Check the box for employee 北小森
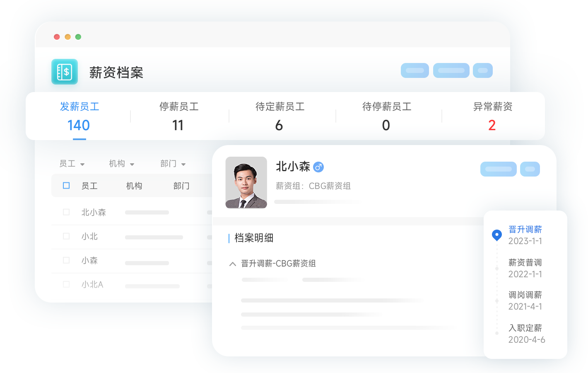This screenshot has width=588, height=373. [x=66, y=212]
